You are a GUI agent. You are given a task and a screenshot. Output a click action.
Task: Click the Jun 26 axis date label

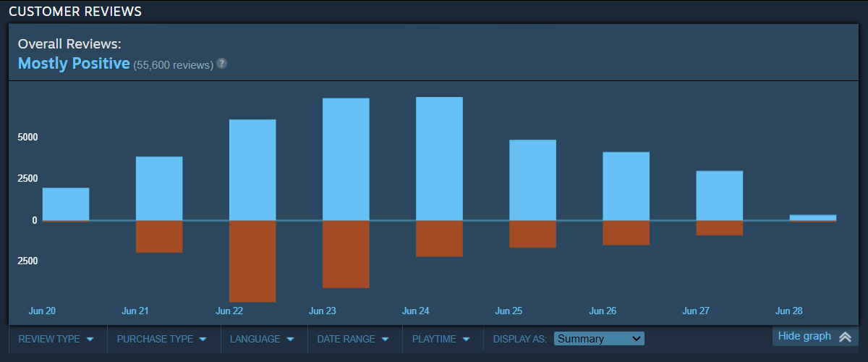tap(603, 311)
